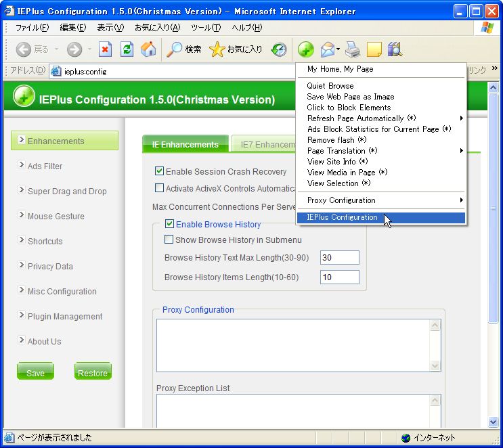Click Browse History Items Length field
Image resolution: width=503 pixels, height=448 pixels.
[x=339, y=277]
